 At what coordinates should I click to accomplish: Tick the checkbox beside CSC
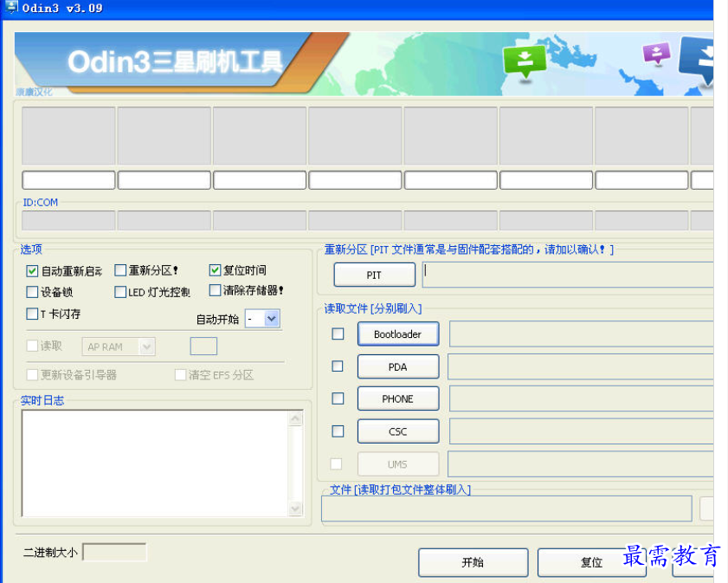pos(338,431)
